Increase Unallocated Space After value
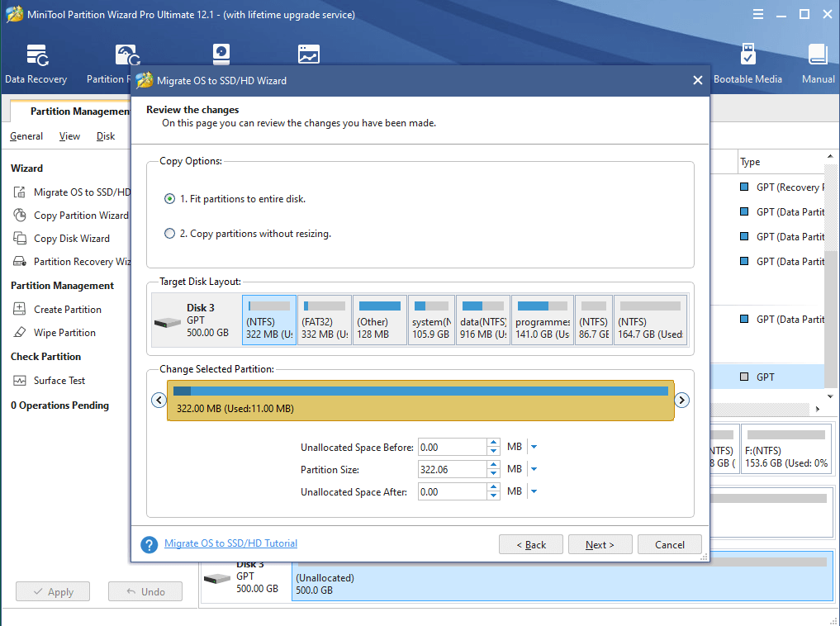The width and height of the screenshot is (840, 626). (493, 487)
